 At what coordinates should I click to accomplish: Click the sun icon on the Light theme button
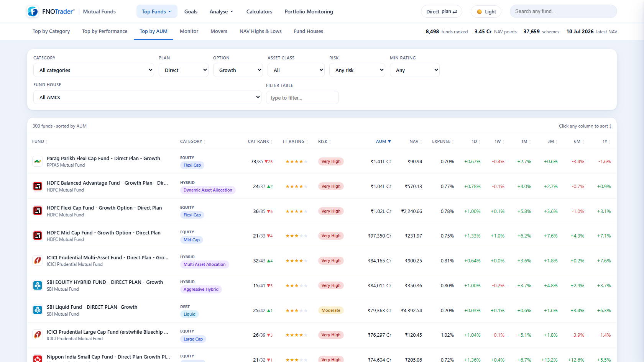coord(479,12)
